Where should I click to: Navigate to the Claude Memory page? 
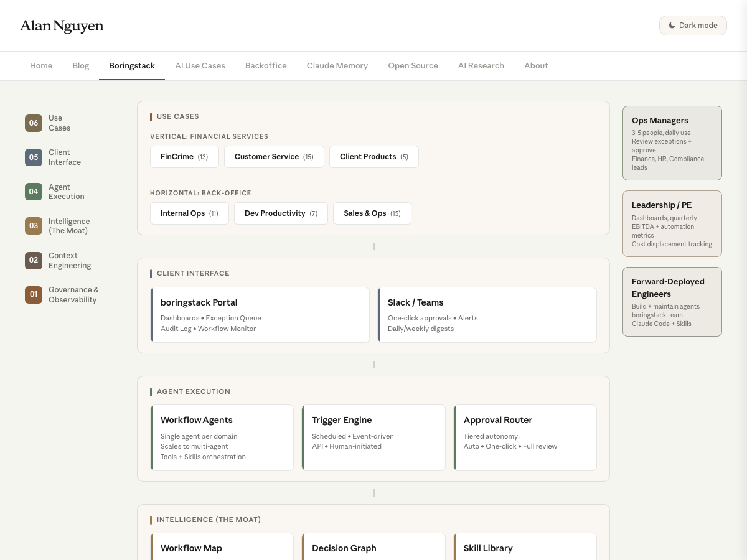pyautogui.click(x=337, y=65)
